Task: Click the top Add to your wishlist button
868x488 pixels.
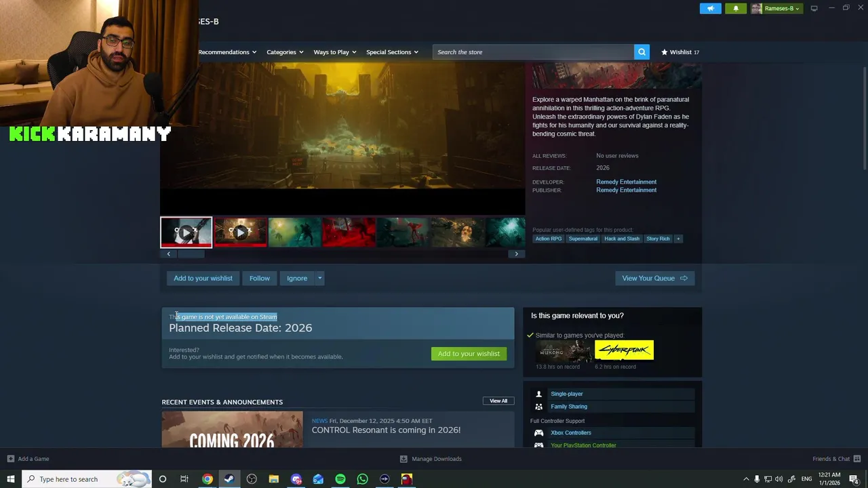Action: pos(203,278)
